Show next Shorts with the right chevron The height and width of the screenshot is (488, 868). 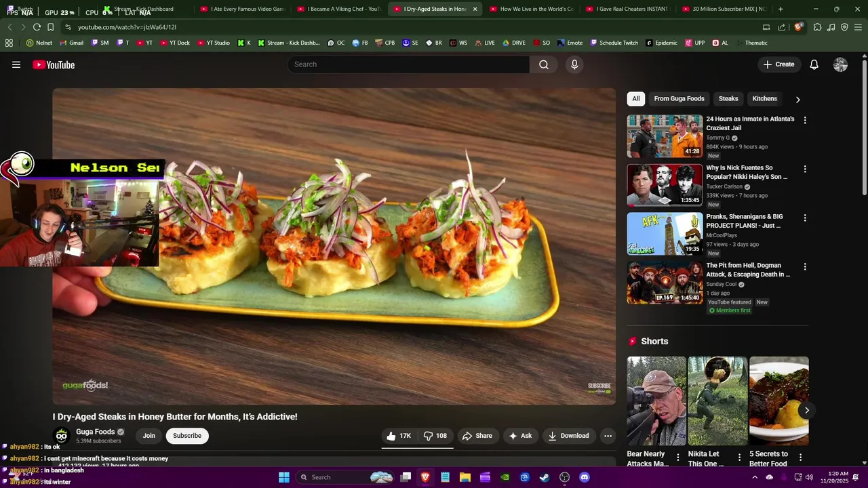806,410
